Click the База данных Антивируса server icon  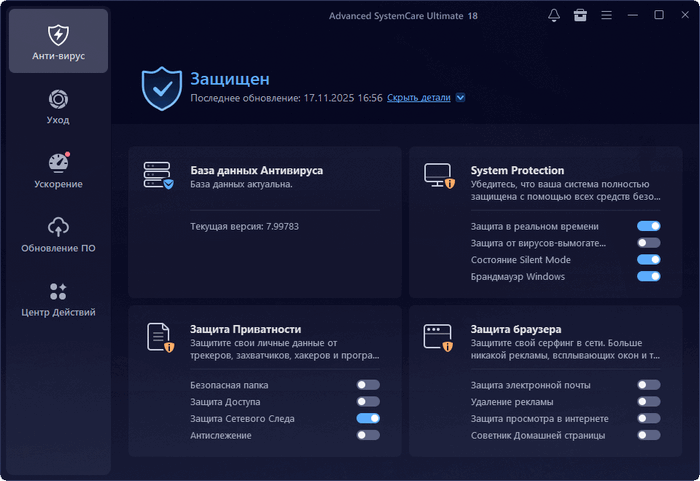pyautogui.click(x=158, y=176)
